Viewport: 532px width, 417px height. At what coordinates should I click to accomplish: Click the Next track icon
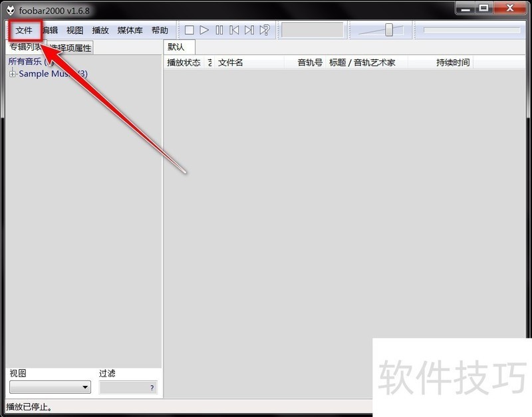(249, 29)
